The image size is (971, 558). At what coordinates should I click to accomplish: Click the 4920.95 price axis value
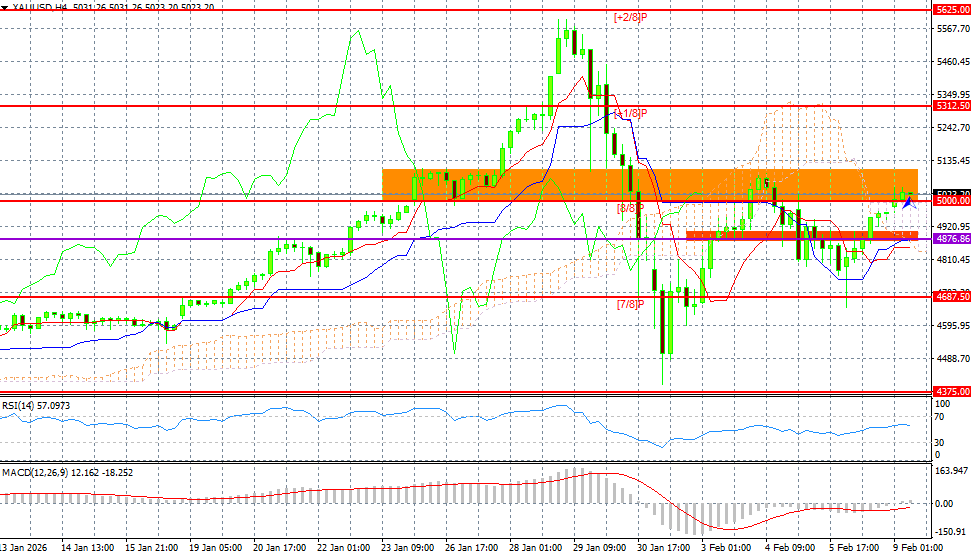pos(953,227)
